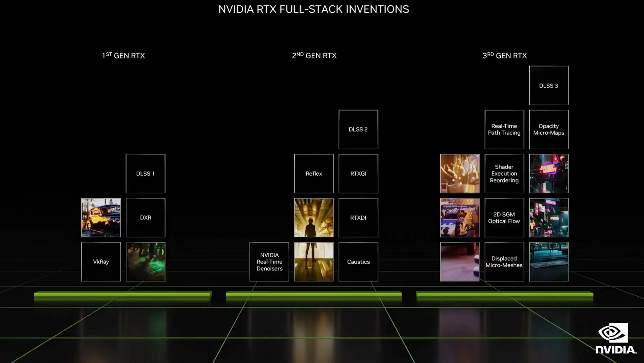Click the 1ST GEN RTX heading
This screenshot has width=644, height=363.
click(124, 55)
